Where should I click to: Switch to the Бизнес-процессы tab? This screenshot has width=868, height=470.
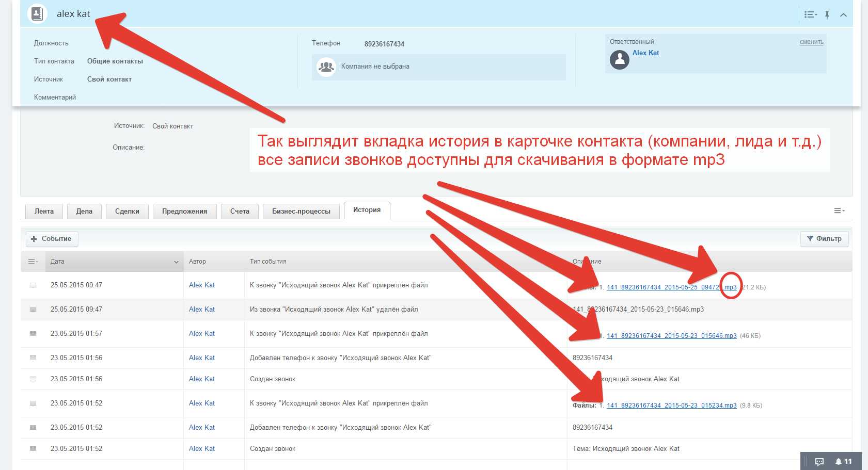pyautogui.click(x=301, y=211)
